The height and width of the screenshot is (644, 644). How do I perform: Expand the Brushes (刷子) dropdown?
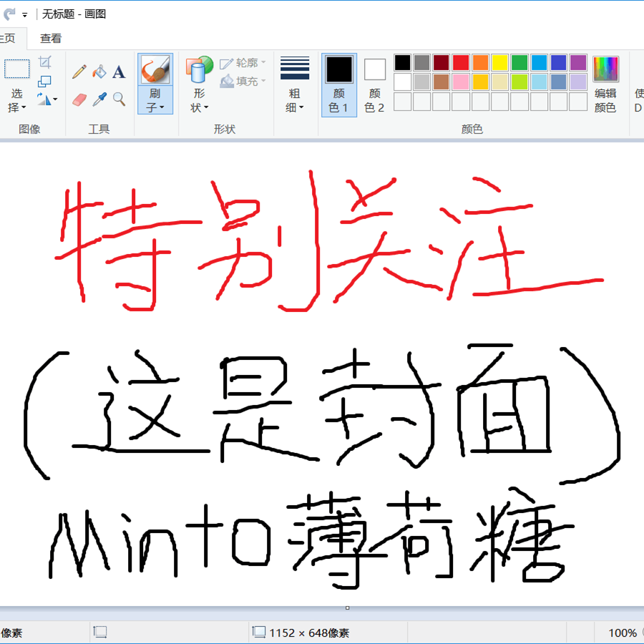(x=162, y=107)
